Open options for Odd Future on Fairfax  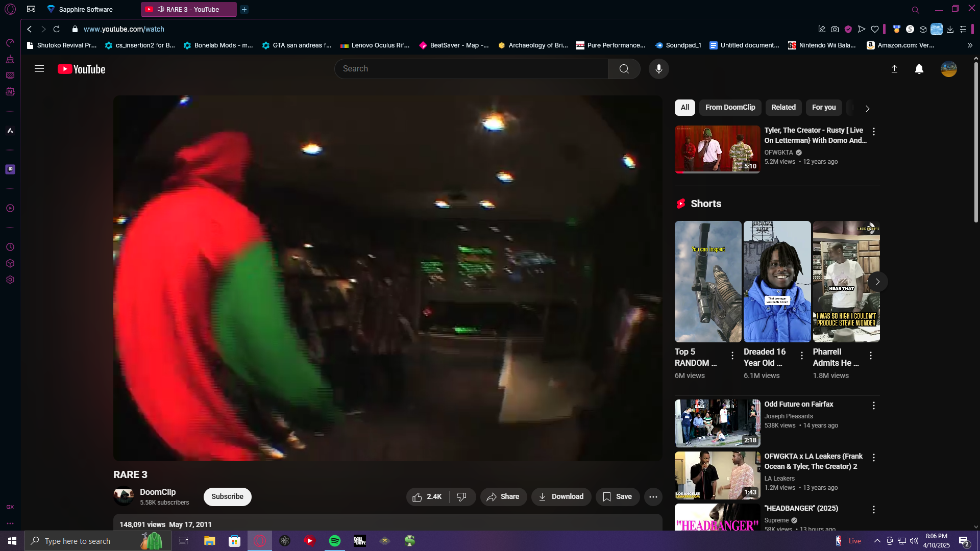(873, 406)
